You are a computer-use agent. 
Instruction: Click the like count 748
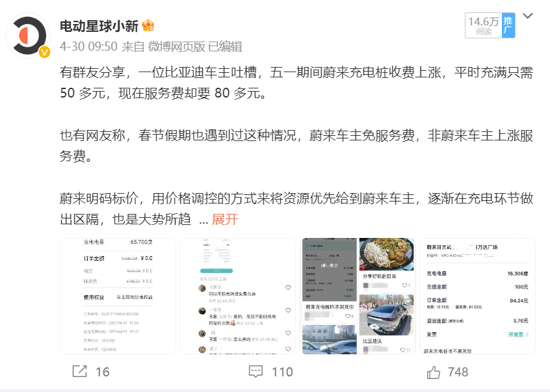click(458, 372)
